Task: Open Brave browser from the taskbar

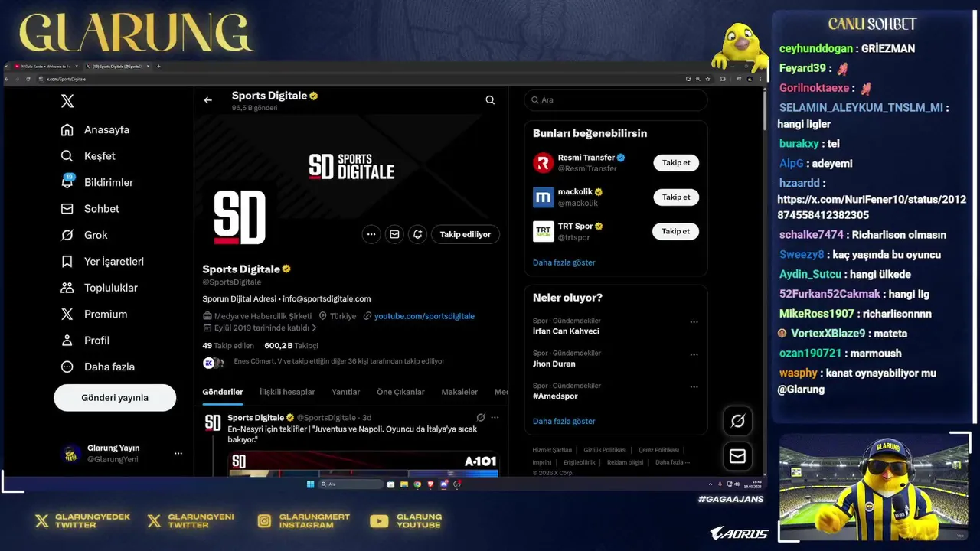Action: tap(430, 484)
